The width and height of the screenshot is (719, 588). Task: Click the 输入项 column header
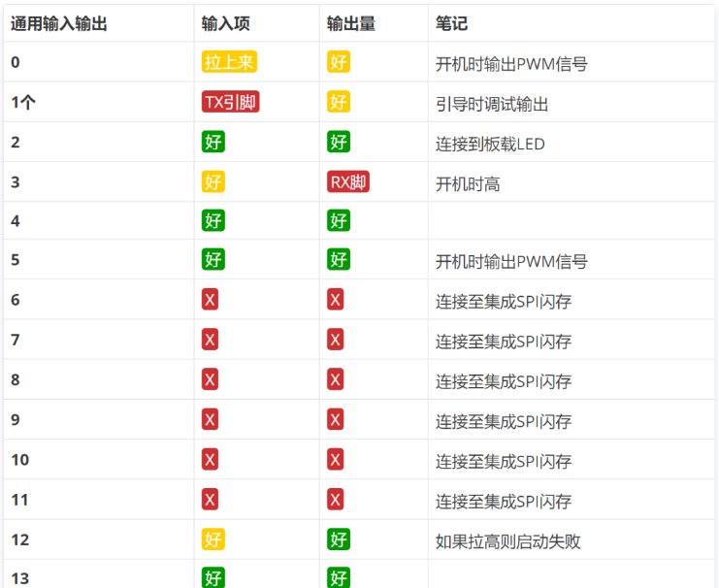(222, 23)
